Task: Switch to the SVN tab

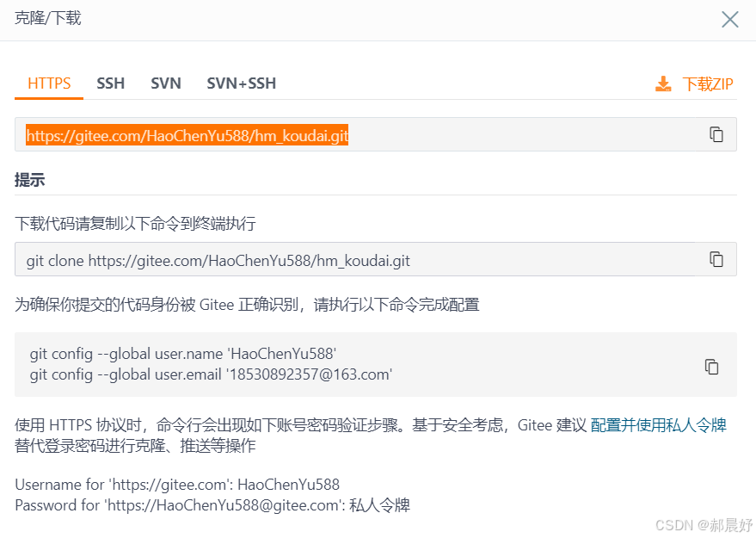Action: (x=166, y=83)
